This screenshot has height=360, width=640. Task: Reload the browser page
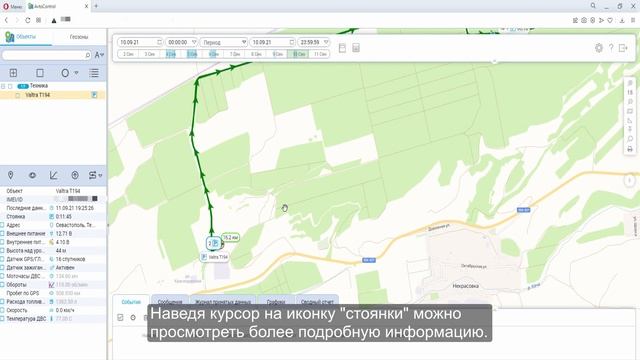(x=28, y=20)
